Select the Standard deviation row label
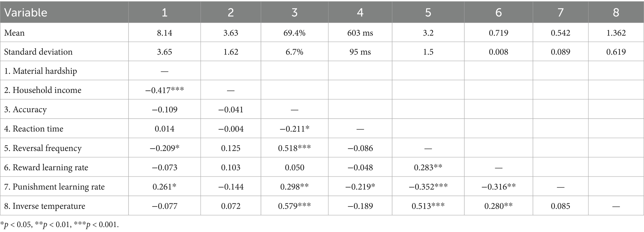 38,52
